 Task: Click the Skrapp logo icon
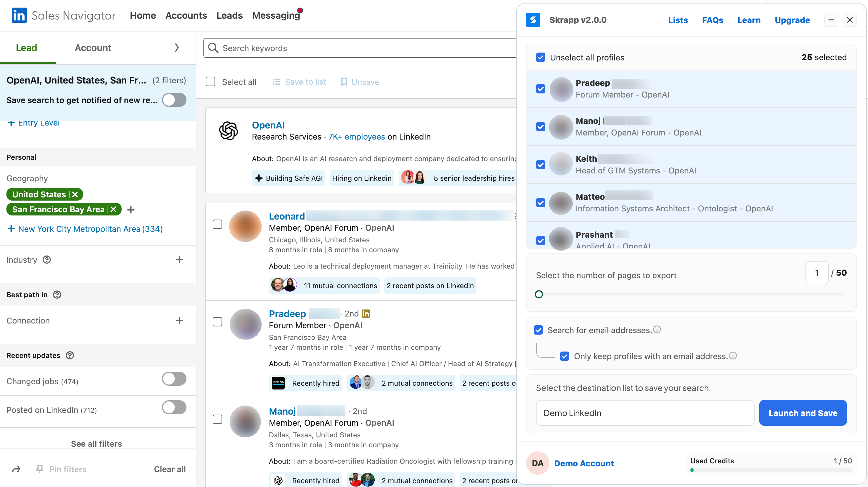point(533,20)
